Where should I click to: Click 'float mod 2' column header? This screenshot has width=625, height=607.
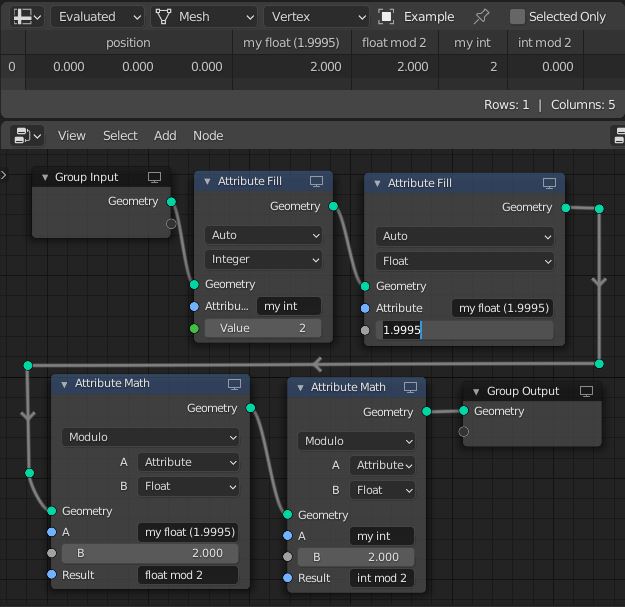[395, 43]
